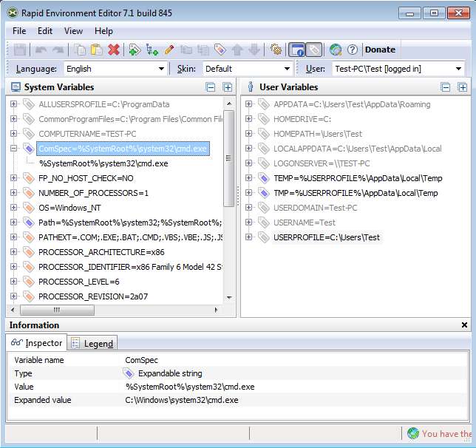Switch to the Legend tab
The image size is (476, 448).
click(93, 343)
